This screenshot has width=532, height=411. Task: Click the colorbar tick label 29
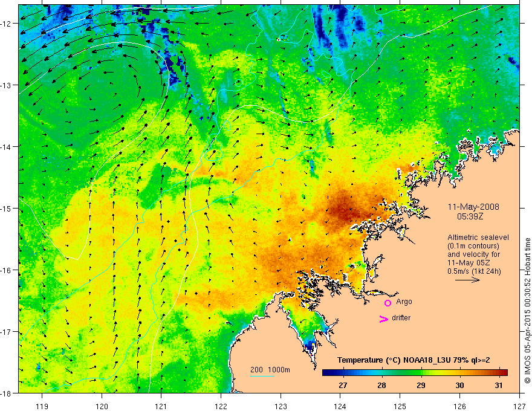tap(421, 385)
